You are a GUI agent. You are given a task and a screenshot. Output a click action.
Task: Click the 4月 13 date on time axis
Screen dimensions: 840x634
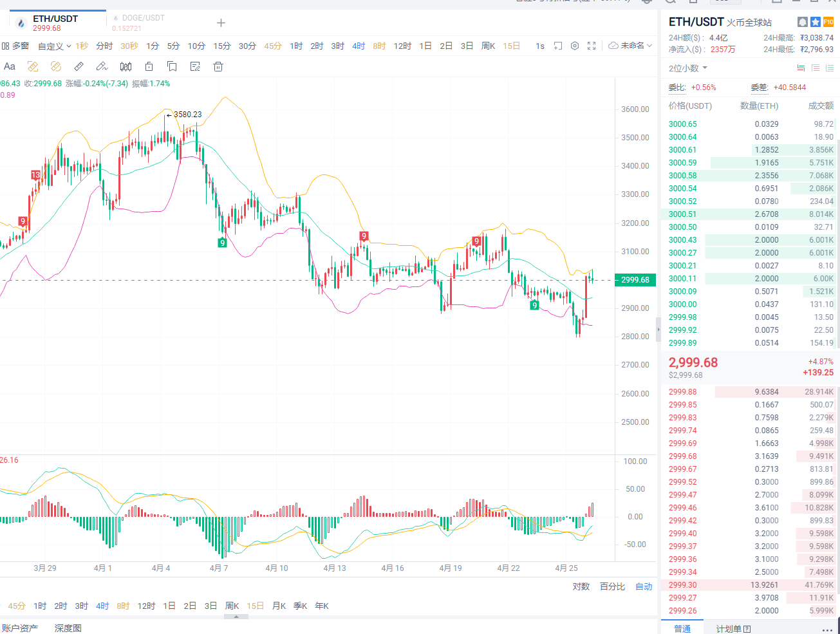pos(335,568)
